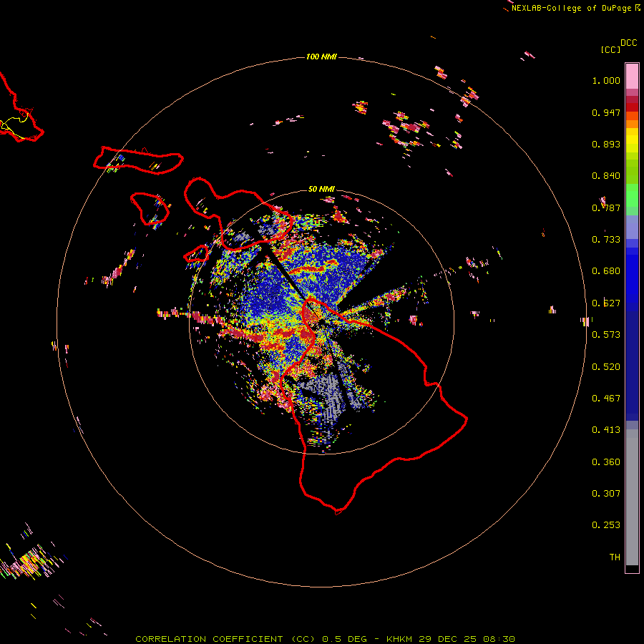Click the 0.947 value on color scale
The height and width of the screenshot is (644, 644).
[x=606, y=112]
